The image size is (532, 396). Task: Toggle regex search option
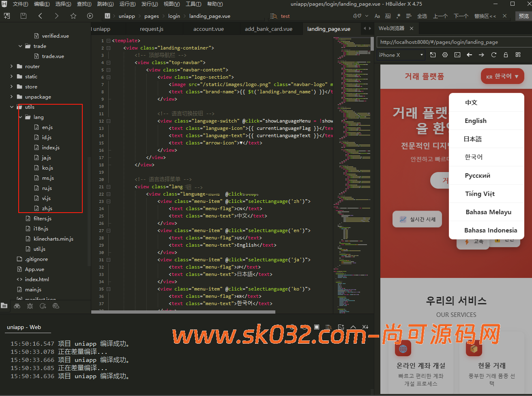point(398,16)
